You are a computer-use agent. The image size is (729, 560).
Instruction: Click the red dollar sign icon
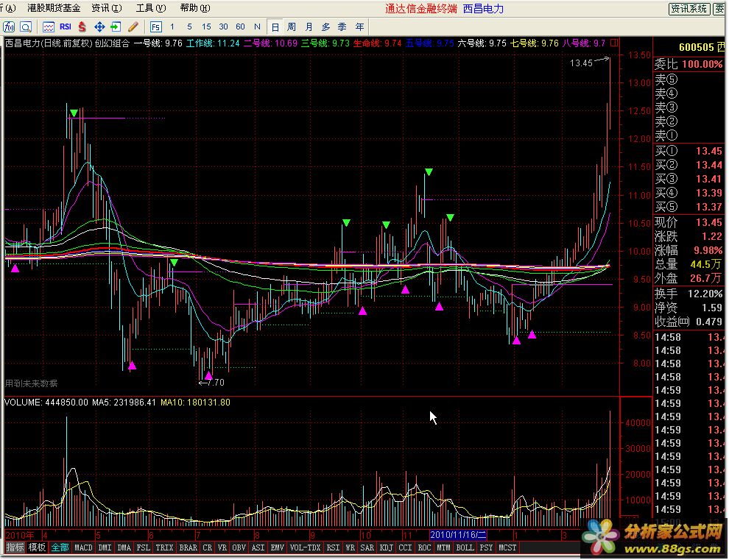(82, 27)
